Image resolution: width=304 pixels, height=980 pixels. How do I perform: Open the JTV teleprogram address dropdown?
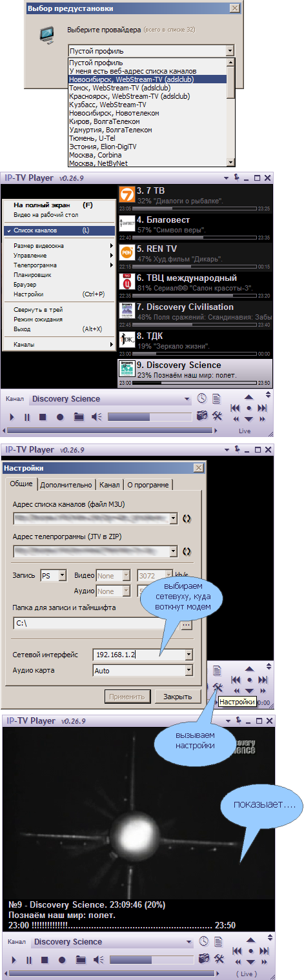[x=174, y=551]
